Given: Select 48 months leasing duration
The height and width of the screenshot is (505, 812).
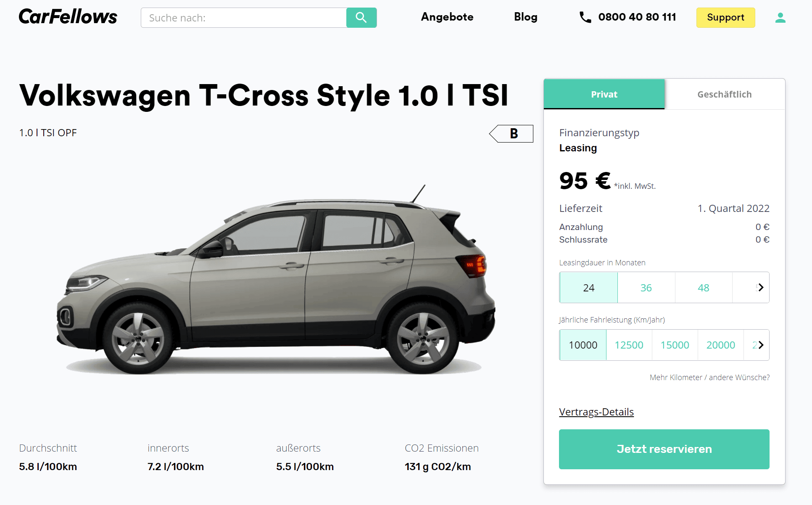Looking at the screenshot, I should point(704,288).
